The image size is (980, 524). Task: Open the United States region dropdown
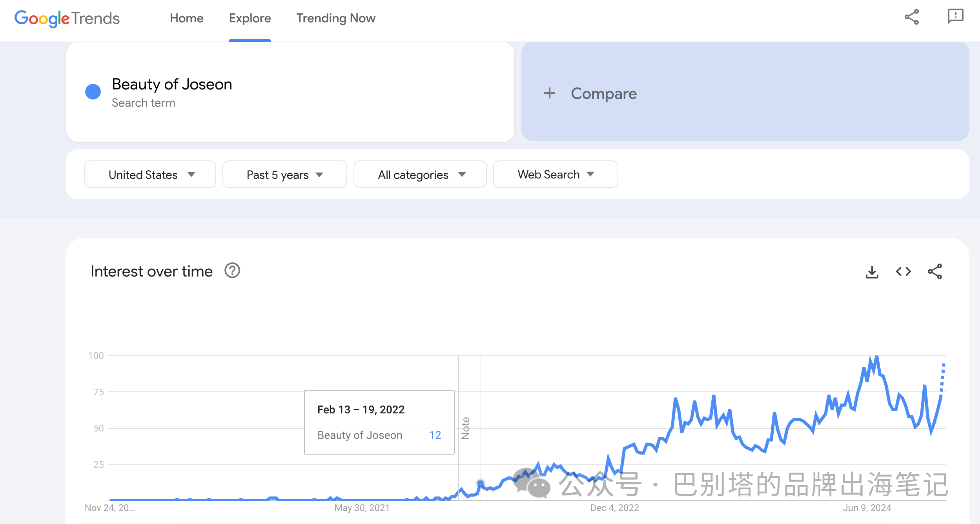point(150,175)
